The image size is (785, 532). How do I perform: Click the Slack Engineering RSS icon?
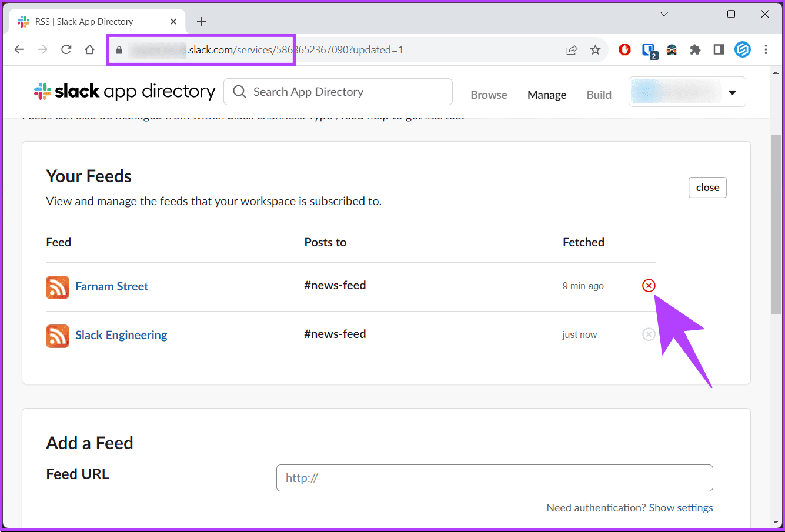point(58,336)
